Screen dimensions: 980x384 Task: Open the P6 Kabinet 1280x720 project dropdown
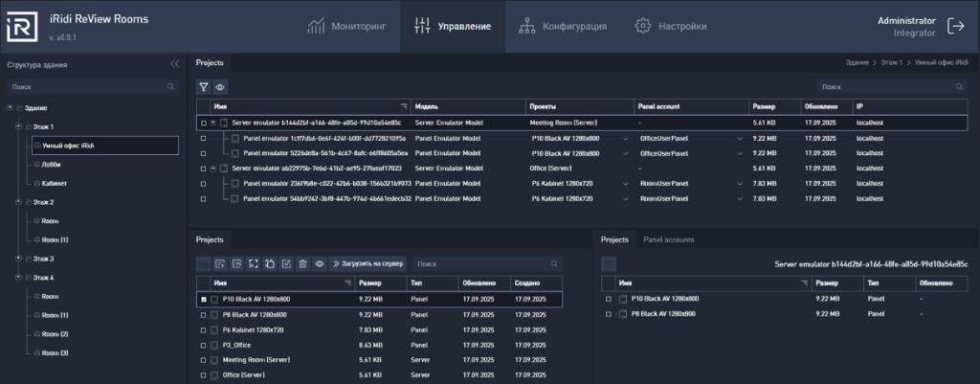(579, 184)
